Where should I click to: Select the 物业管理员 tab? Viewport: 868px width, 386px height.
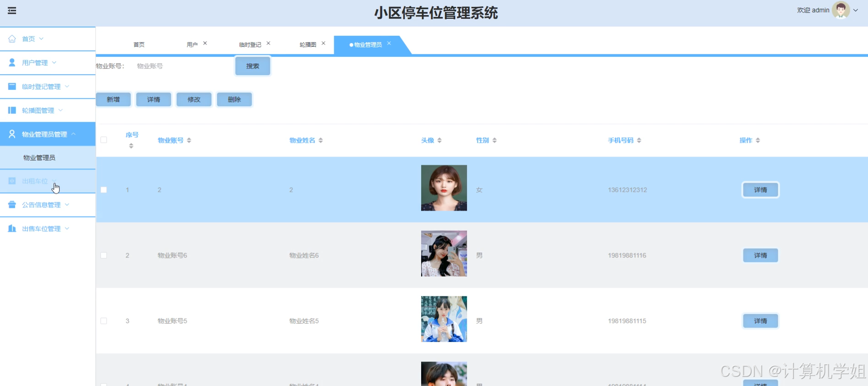(368, 44)
